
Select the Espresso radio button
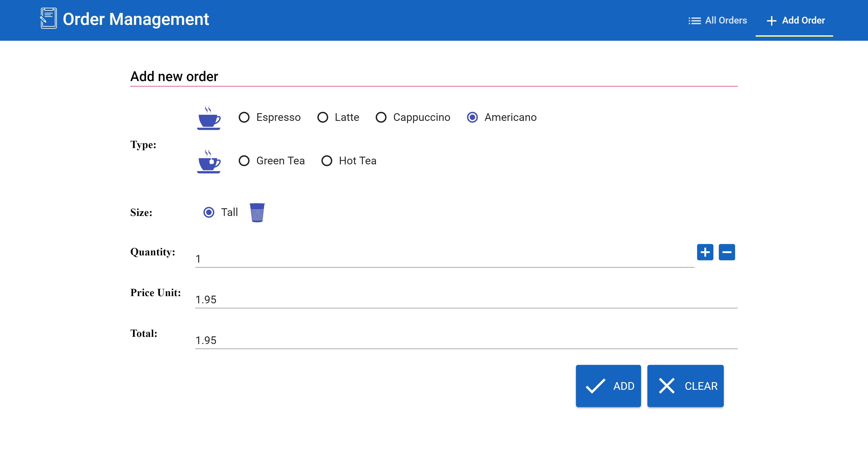(x=244, y=117)
